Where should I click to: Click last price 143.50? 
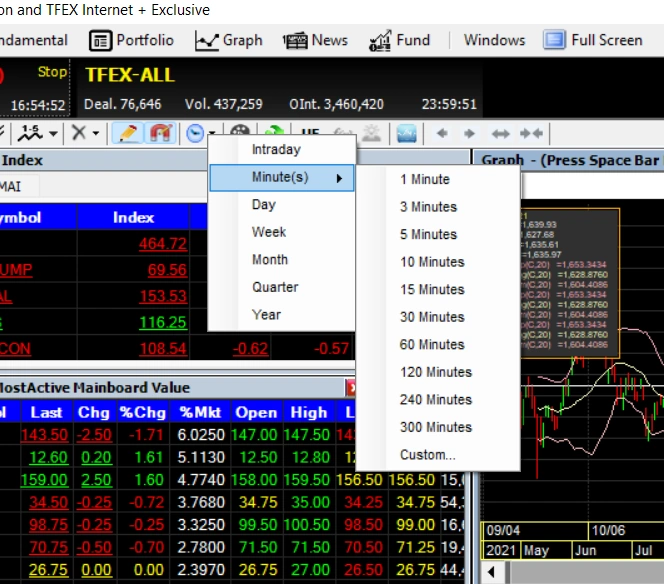pos(44,435)
